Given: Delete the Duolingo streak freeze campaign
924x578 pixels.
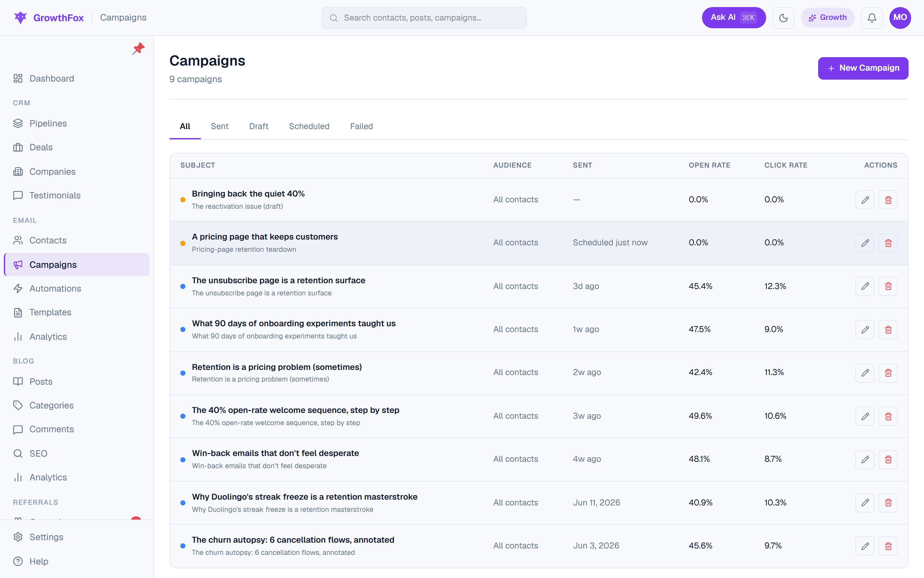Looking at the screenshot, I should [x=888, y=502].
